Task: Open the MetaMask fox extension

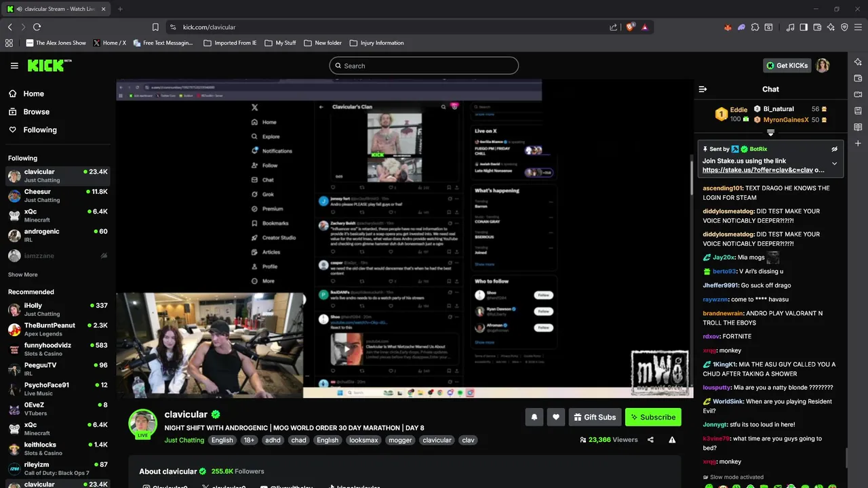Action: click(x=728, y=27)
